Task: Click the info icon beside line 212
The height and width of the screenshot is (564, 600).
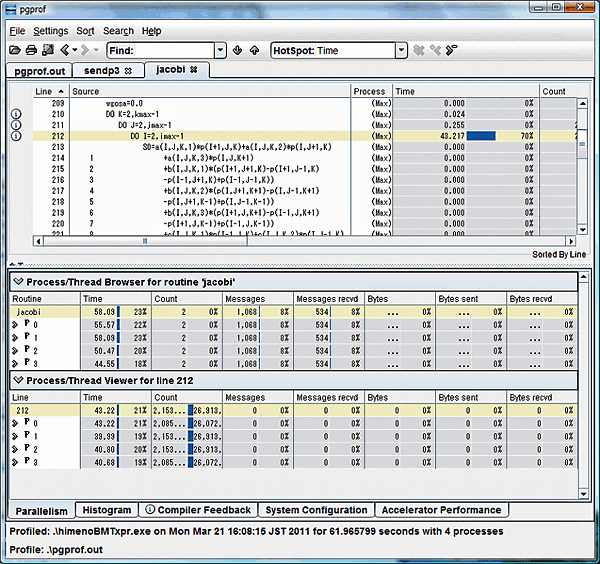Action: pyautogui.click(x=15, y=135)
